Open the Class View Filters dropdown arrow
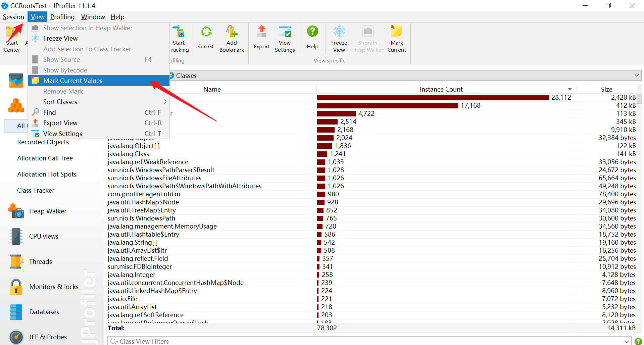The height and width of the screenshot is (345, 644). (626, 341)
